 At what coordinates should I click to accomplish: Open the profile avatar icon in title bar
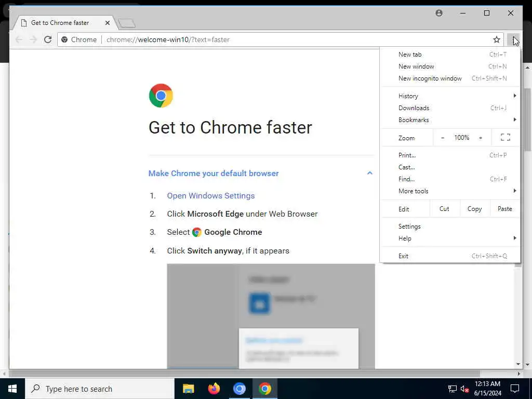click(439, 13)
